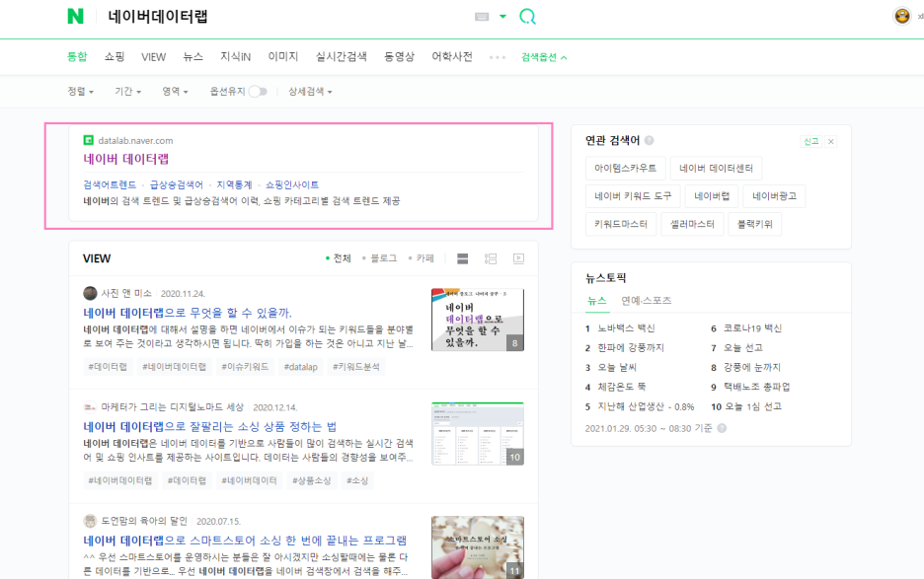Viewport: 924px width, 579px height.
Task: Search related keyword 블랙키위
Action: coord(755,224)
